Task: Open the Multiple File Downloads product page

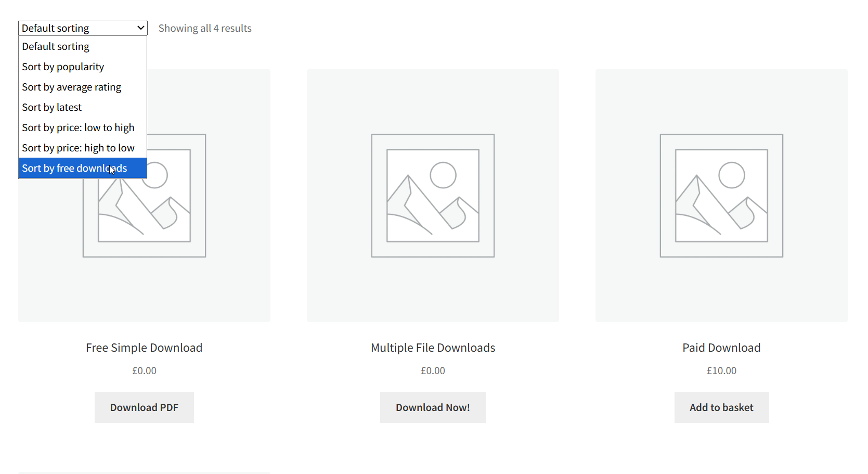Action: tap(433, 347)
